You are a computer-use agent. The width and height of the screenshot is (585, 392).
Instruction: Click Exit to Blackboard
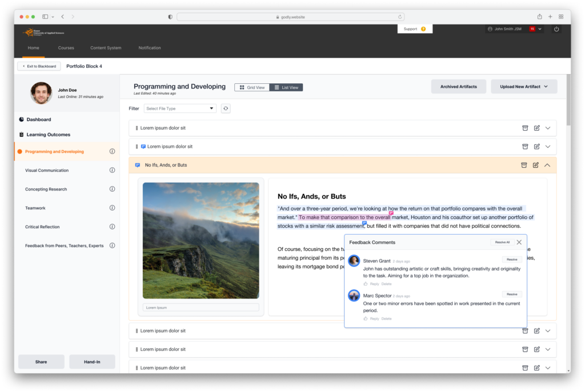(39, 66)
